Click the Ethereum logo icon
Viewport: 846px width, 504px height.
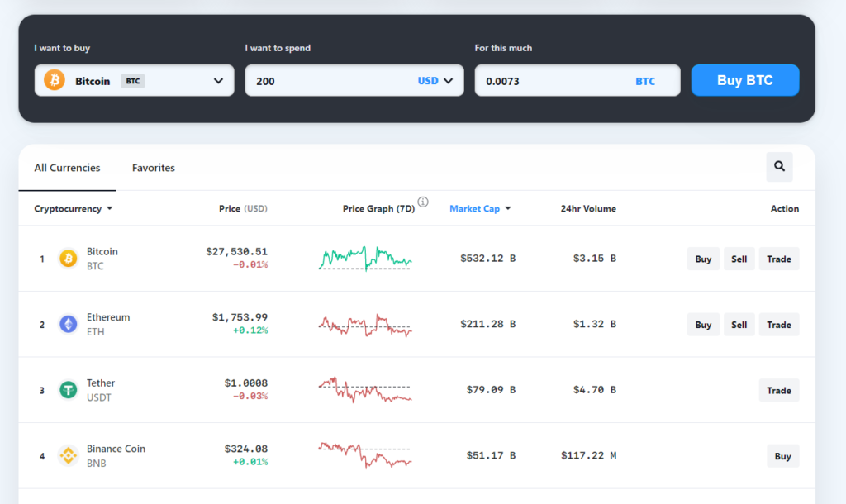[68, 325]
